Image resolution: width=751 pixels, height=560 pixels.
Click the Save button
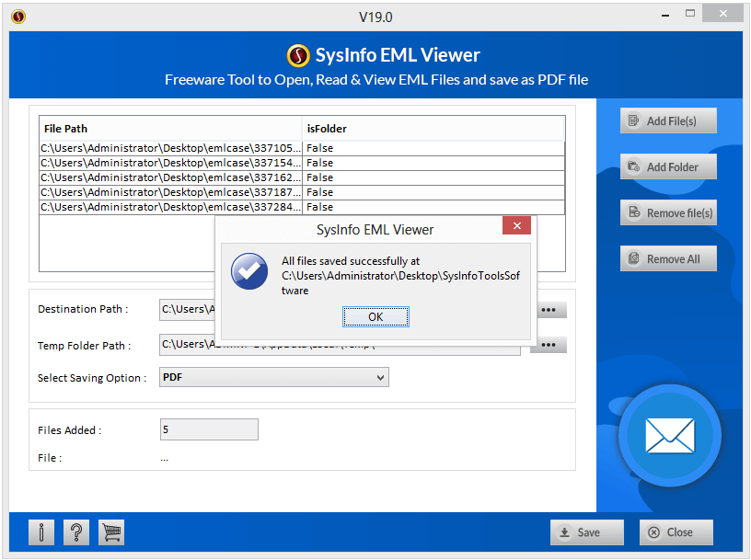pyautogui.click(x=586, y=532)
